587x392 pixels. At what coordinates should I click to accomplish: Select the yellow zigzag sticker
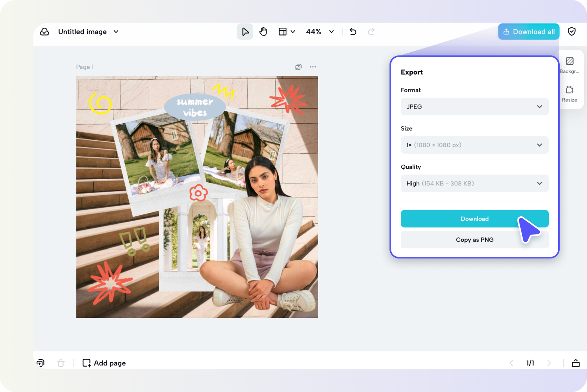coord(223,91)
